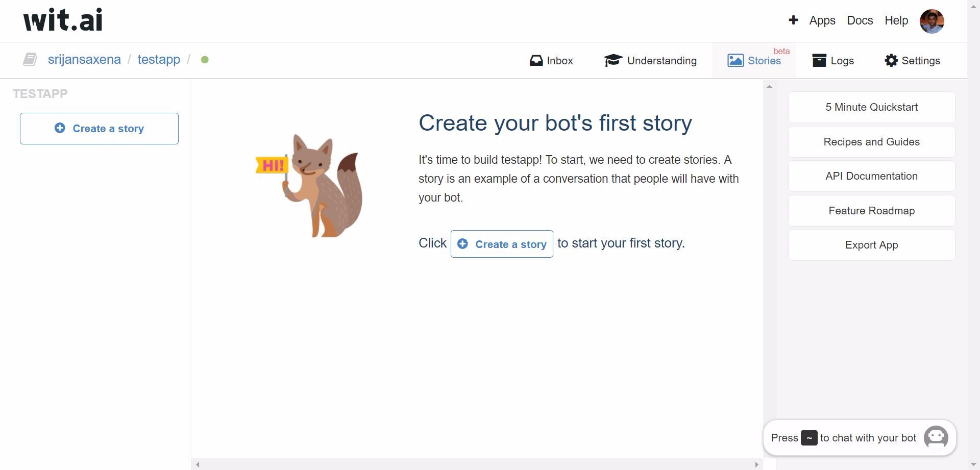Select the Stories beta tab

754,61
